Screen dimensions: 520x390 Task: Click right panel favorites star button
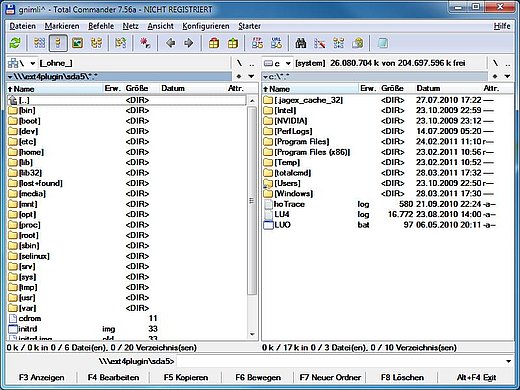coord(495,76)
